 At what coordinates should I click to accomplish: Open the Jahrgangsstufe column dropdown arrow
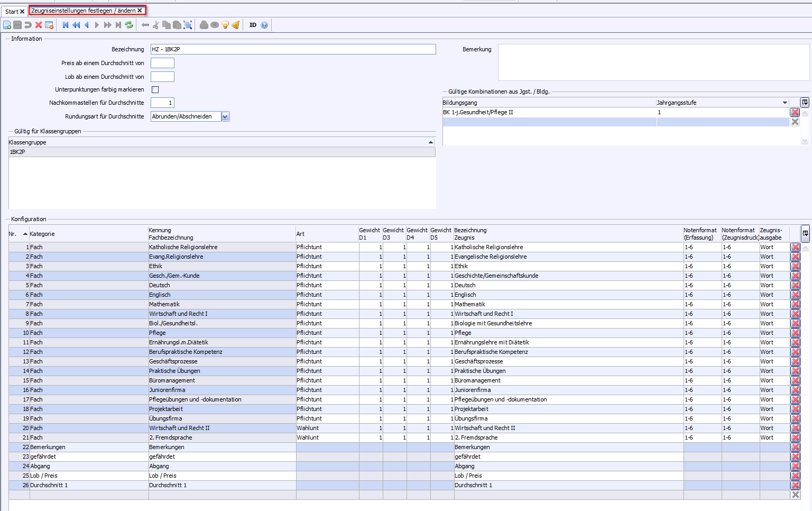click(x=785, y=103)
